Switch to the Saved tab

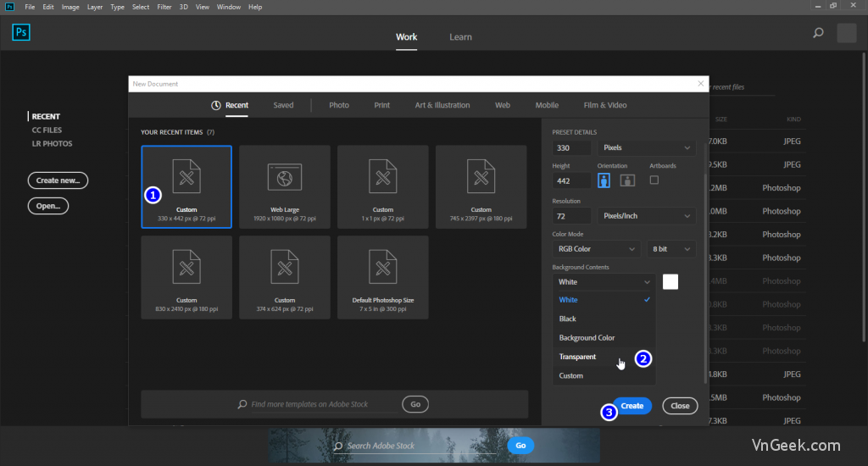(x=283, y=105)
